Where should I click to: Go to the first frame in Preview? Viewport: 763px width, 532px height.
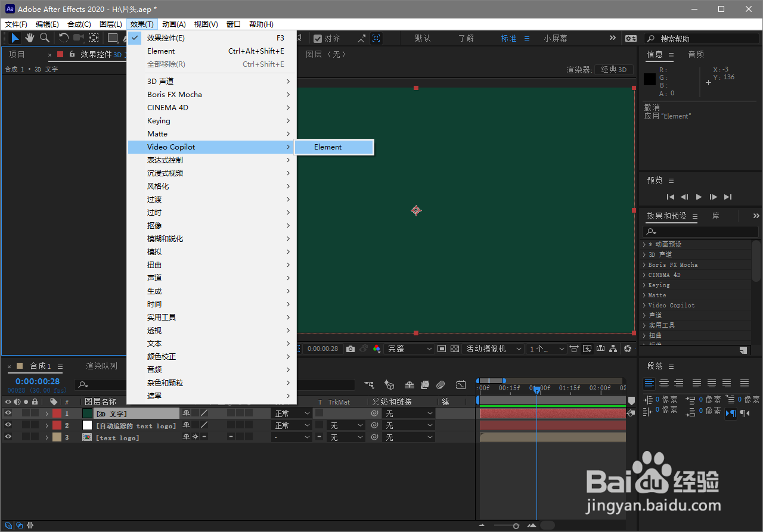click(x=671, y=197)
